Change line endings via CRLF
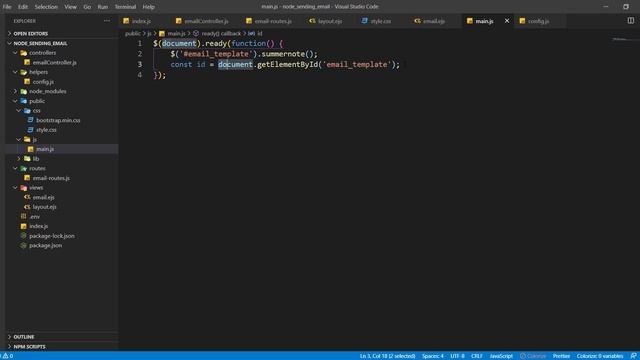Viewport: 640px width, 360px height. click(x=477, y=356)
